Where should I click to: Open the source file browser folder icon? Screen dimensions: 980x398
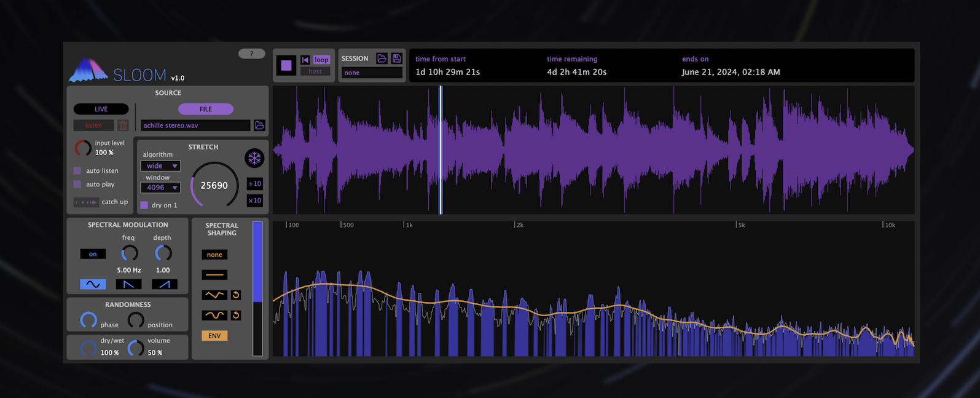(259, 125)
